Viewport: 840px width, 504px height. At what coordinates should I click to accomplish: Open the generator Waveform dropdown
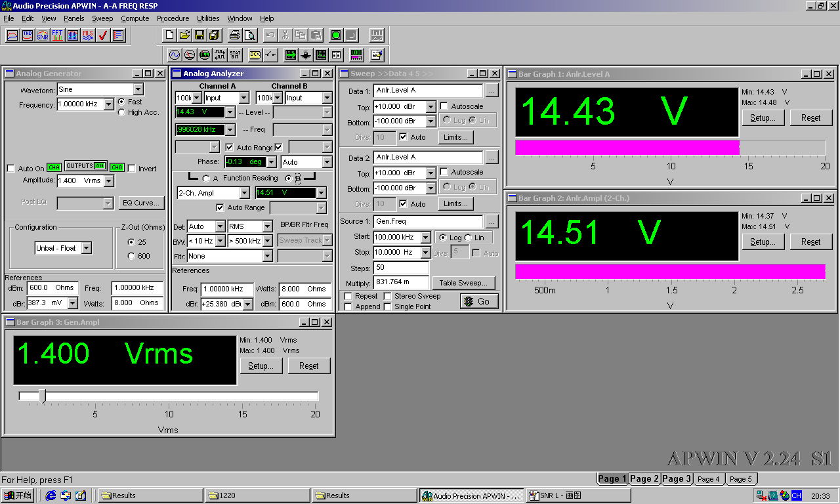(138, 89)
